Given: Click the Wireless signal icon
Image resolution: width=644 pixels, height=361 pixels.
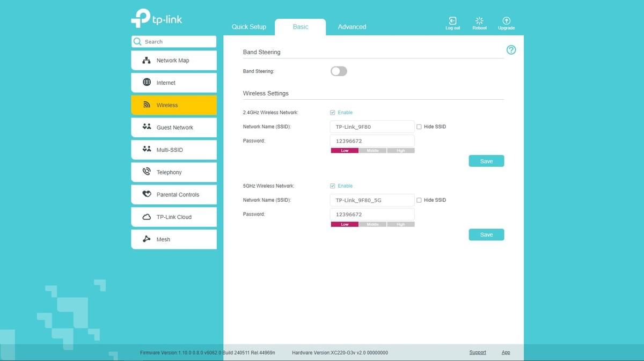Looking at the screenshot, I should pyautogui.click(x=147, y=105).
